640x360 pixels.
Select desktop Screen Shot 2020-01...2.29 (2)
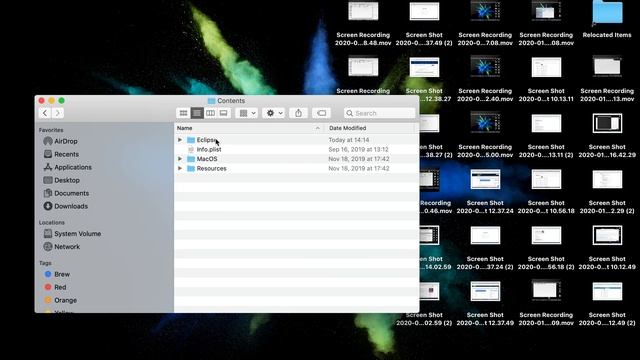click(607, 191)
